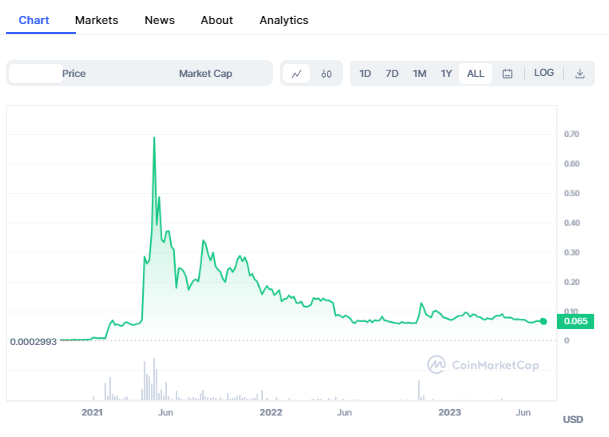Download chart data icon

pos(579,73)
